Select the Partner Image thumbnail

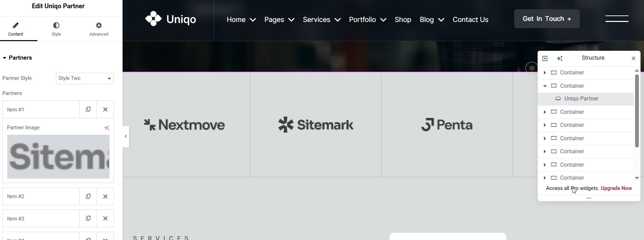(58, 157)
